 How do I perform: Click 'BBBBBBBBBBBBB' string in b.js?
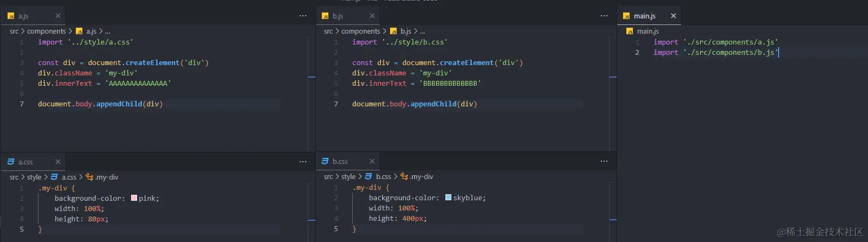[450, 84]
